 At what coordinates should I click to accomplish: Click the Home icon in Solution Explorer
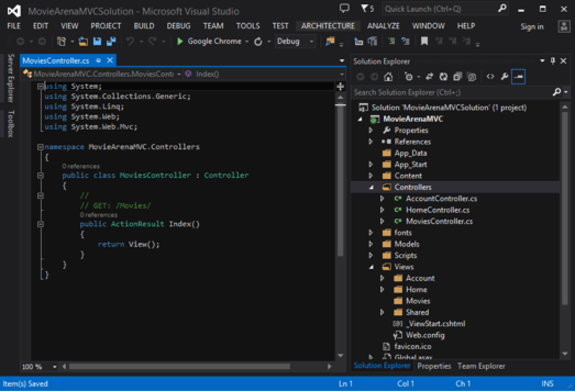pyautogui.click(x=388, y=76)
